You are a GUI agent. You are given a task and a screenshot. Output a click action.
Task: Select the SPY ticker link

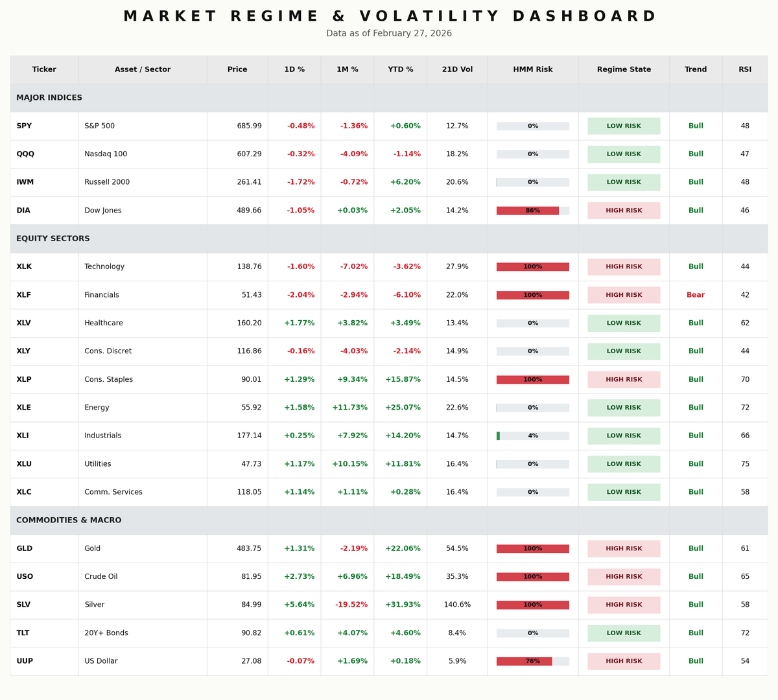pos(25,126)
